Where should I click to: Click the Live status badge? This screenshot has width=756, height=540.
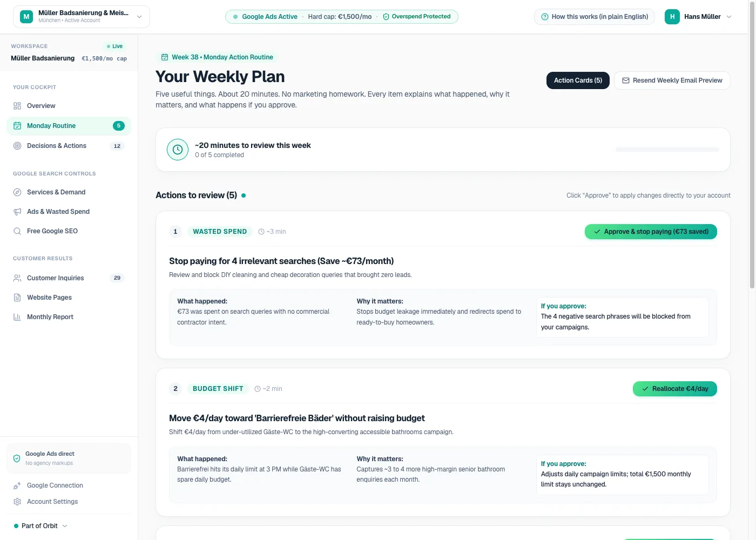tap(115, 46)
